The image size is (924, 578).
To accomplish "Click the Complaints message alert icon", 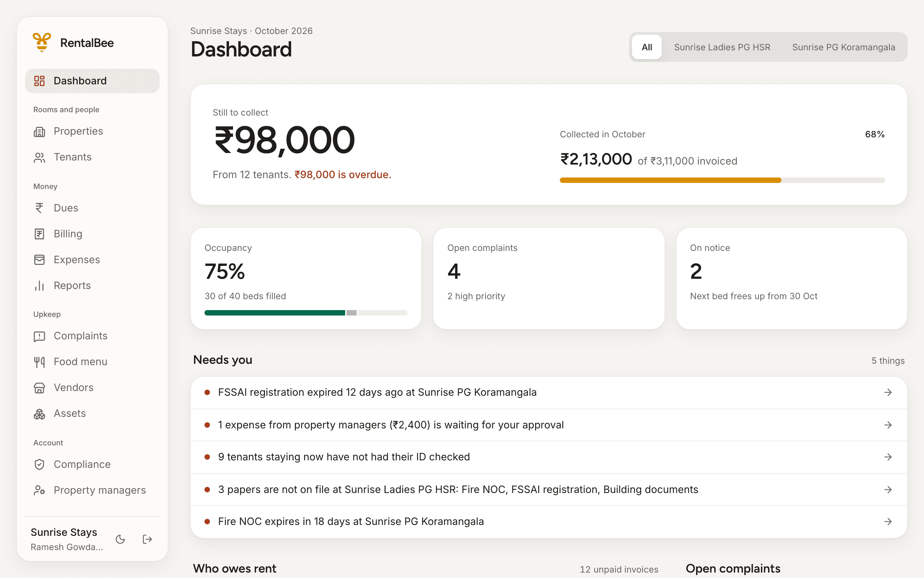I will [39, 336].
